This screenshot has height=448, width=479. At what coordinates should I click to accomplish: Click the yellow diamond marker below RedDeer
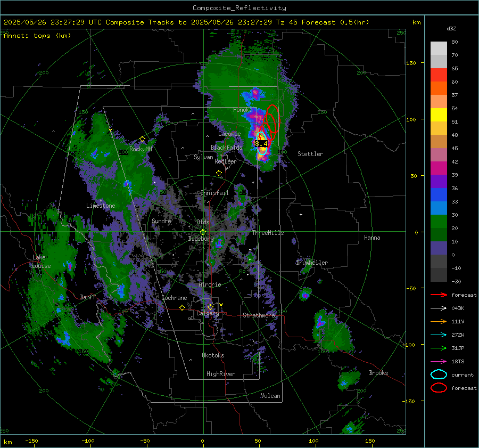click(x=219, y=173)
